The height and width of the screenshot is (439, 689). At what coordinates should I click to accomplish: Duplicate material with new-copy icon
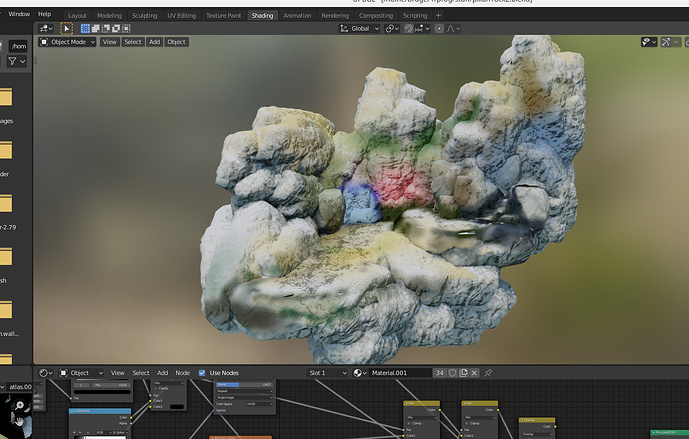tap(463, 373)
